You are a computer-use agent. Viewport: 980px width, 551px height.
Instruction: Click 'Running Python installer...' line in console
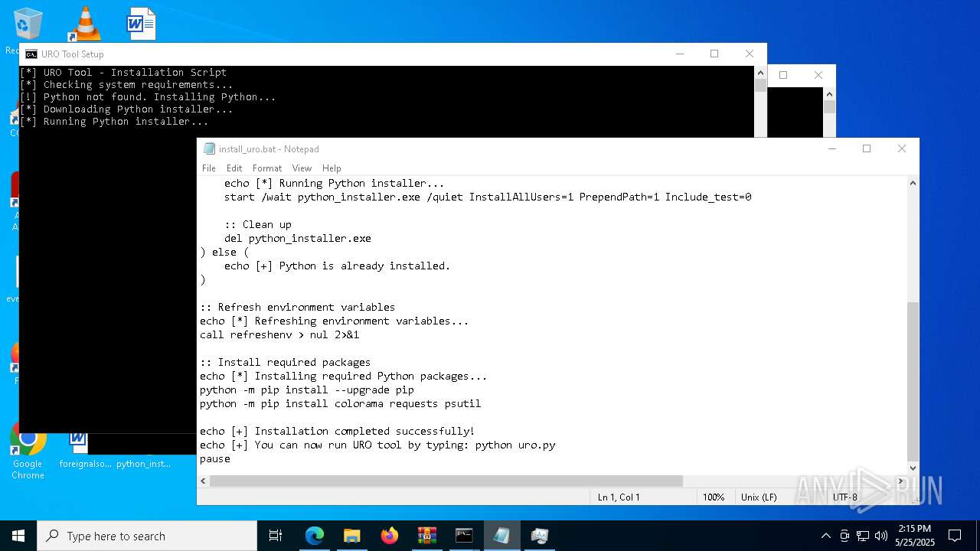[114, 122]
